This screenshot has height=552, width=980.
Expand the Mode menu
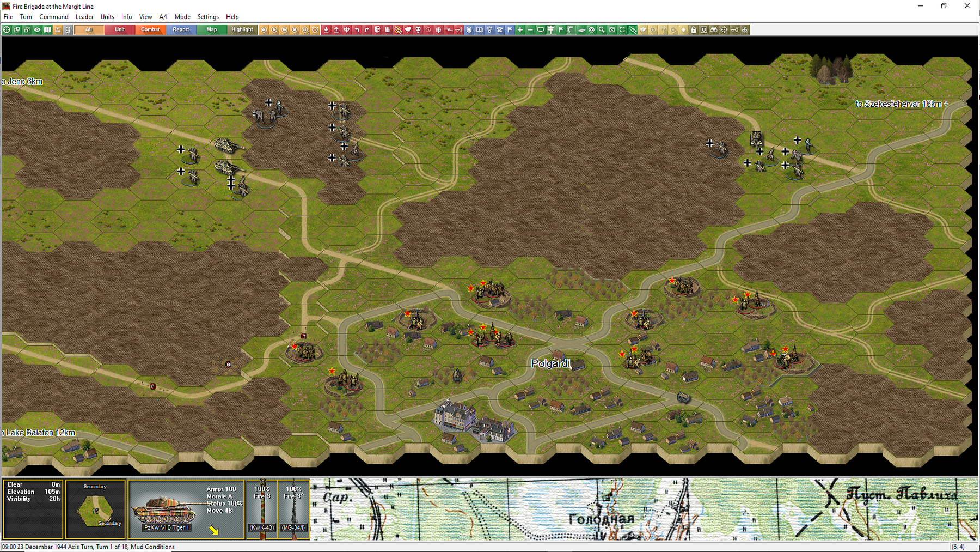182,17
